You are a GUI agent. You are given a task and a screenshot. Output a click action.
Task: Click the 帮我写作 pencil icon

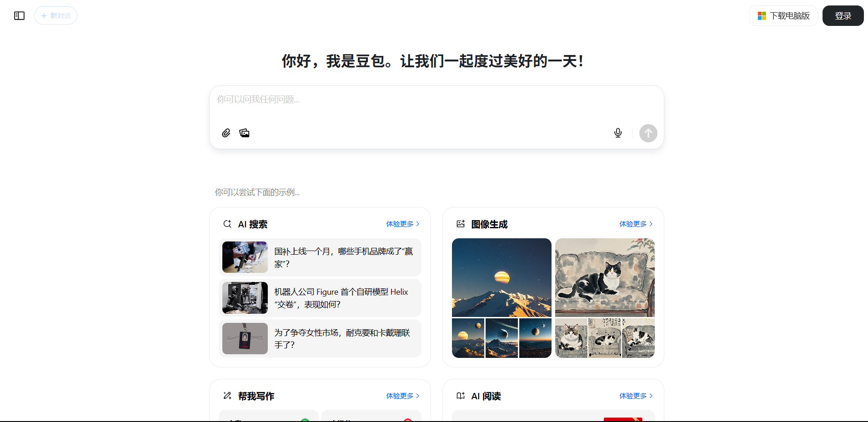click(227, 396)
